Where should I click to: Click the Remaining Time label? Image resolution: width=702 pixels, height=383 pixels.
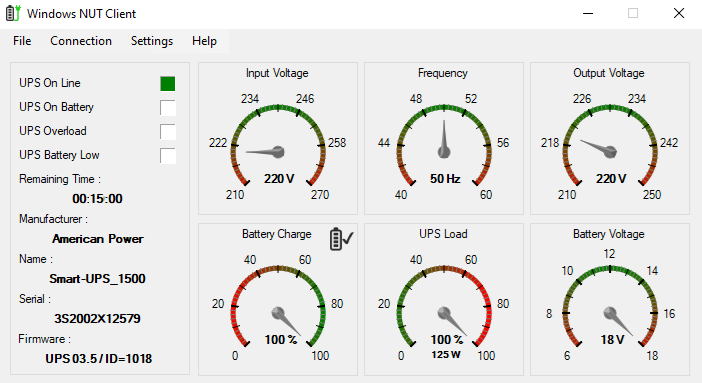(x=60, y=179)
